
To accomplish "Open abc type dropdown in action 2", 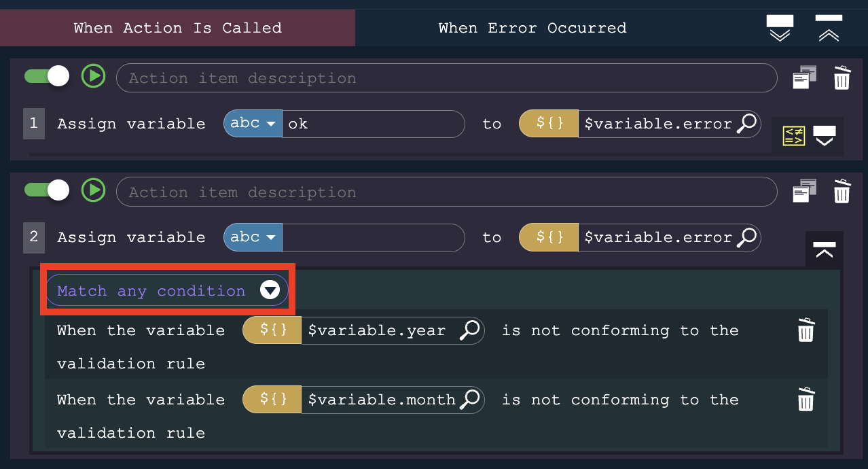I will (x=253, y=237).
